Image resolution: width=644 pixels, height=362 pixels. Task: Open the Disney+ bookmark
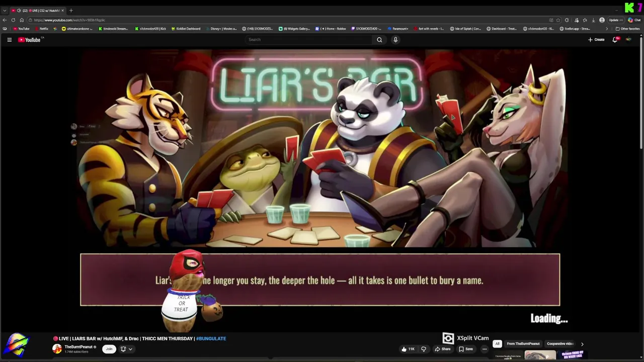221,29
